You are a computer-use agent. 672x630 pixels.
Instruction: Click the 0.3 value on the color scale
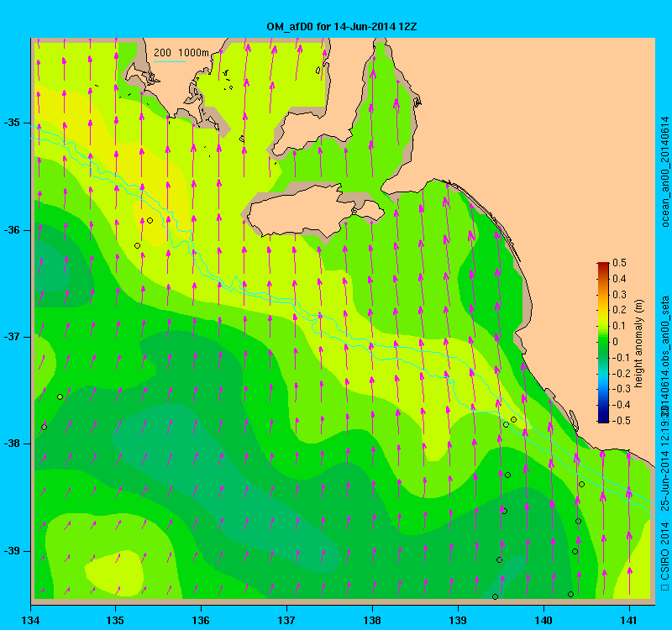coord(620,295)
